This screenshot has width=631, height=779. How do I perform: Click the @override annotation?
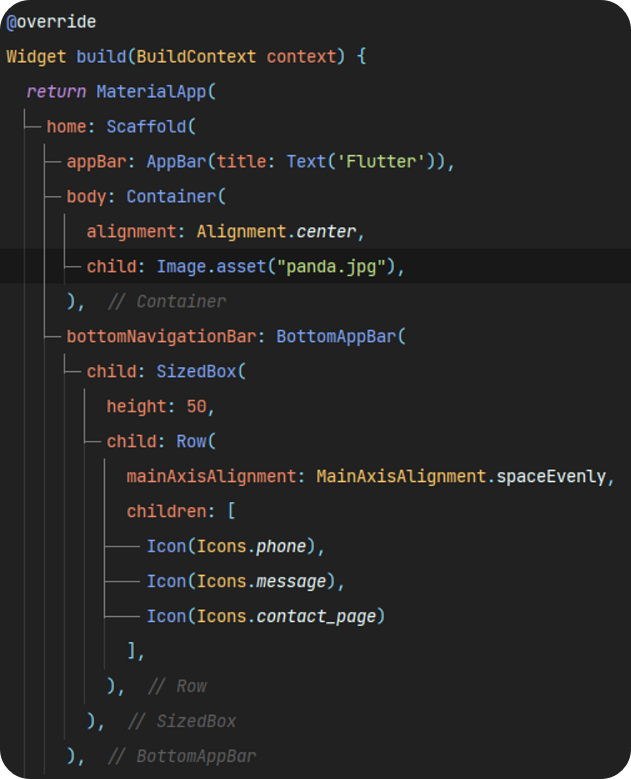(x=51, y=22)
